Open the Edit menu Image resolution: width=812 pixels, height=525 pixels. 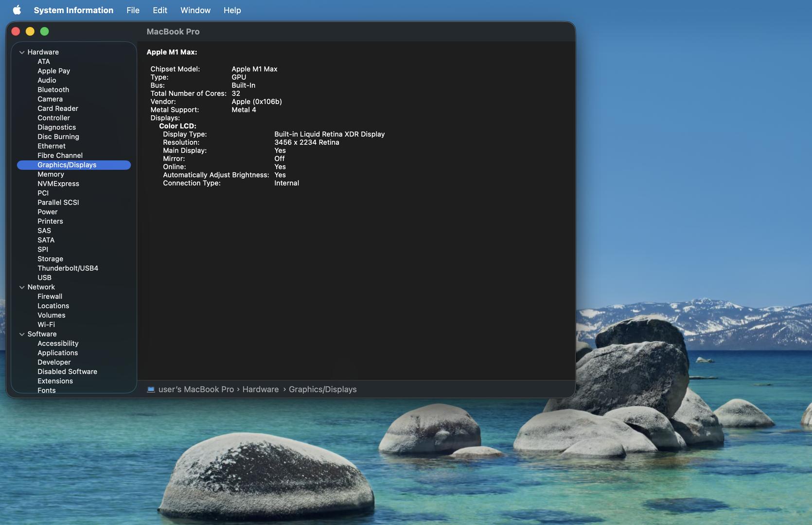coord(159,10)
